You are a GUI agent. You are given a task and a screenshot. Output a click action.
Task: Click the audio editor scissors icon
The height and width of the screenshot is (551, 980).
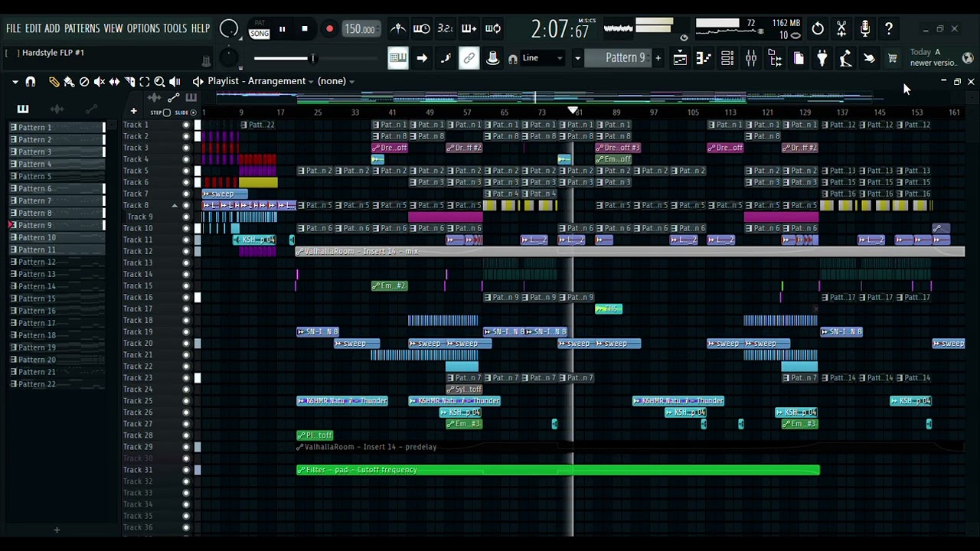pos(841,29)
